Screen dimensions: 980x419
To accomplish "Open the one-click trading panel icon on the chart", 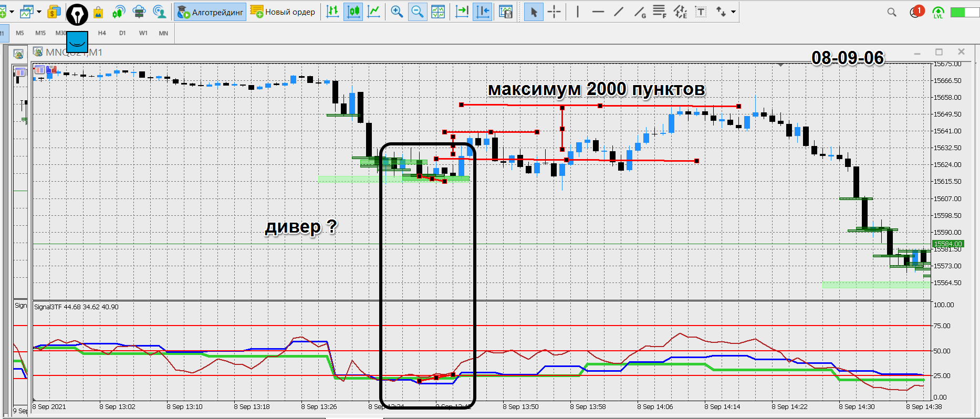I will point(39,69).
